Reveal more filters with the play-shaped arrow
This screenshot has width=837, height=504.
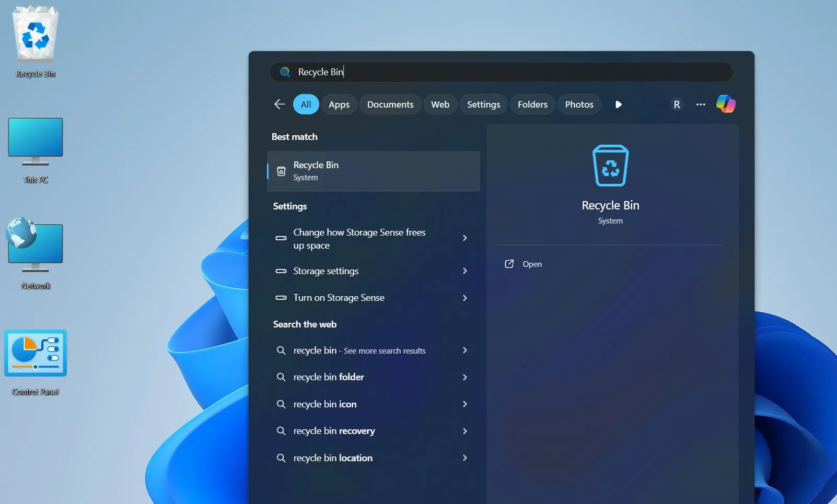(619, 104)
